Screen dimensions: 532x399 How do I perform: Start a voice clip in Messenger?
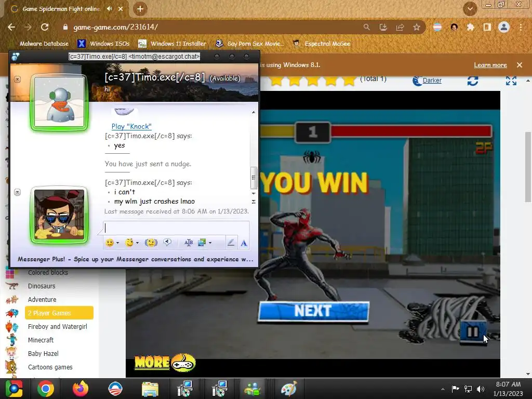click(167, 242)
